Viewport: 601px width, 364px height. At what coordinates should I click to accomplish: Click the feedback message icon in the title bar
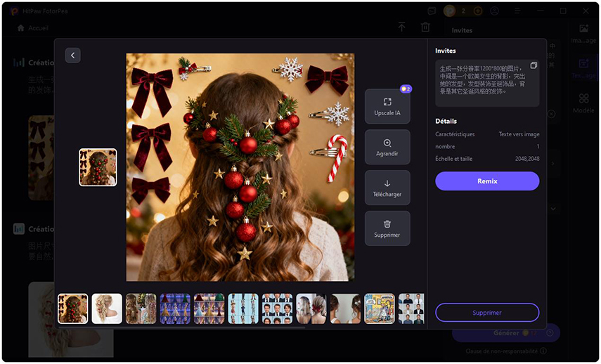coord(432,11)
